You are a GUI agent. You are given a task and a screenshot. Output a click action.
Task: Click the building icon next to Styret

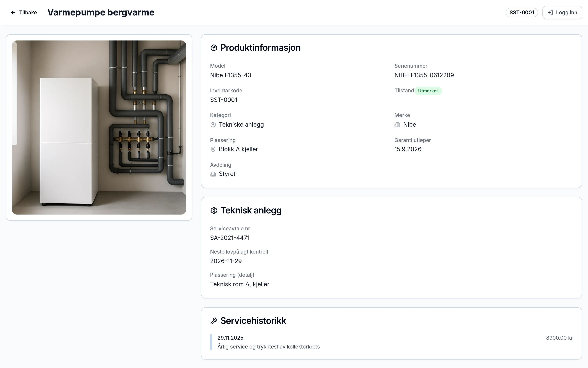(213, 174)
